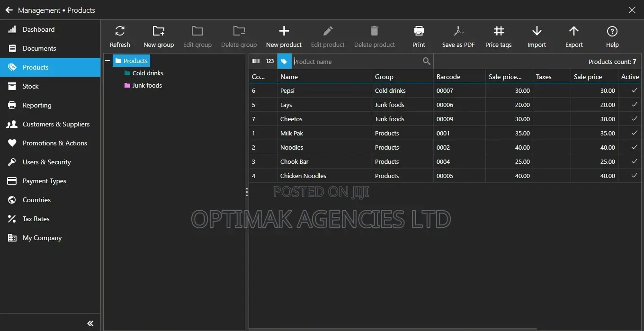
Task: Select the Chook Bar product name
Action: click(294, 161)
